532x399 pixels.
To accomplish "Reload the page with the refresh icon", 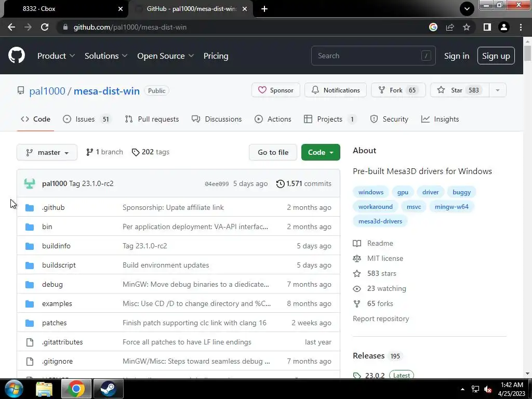I will click(x=45, y=27).
